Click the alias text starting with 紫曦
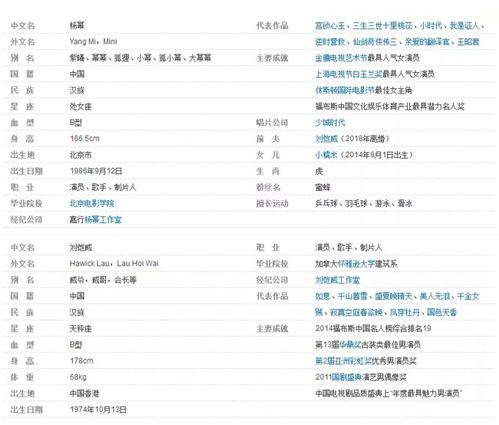 [x=140, y=58]
